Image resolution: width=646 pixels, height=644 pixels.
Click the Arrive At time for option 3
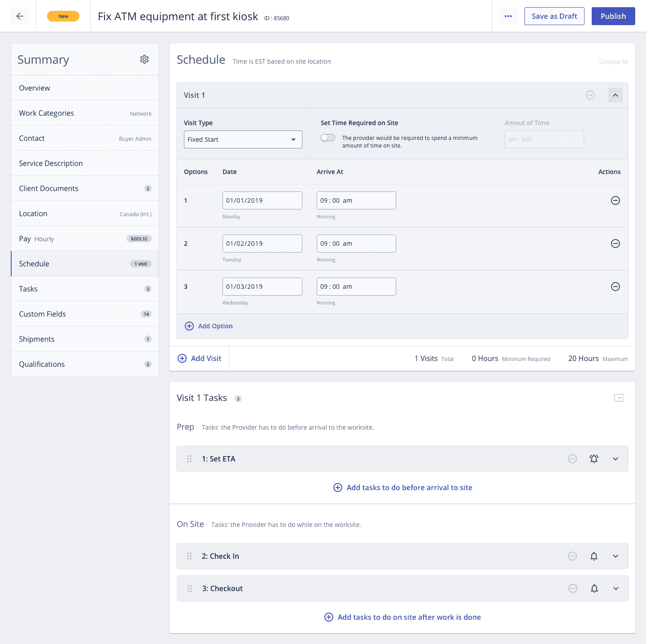pyautogui.click(x=356, y=287)
